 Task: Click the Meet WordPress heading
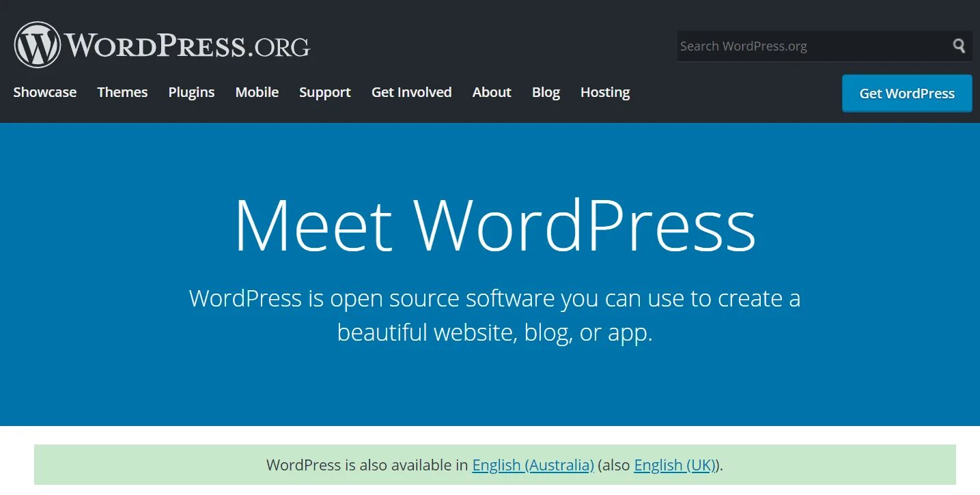click(495, 225)
